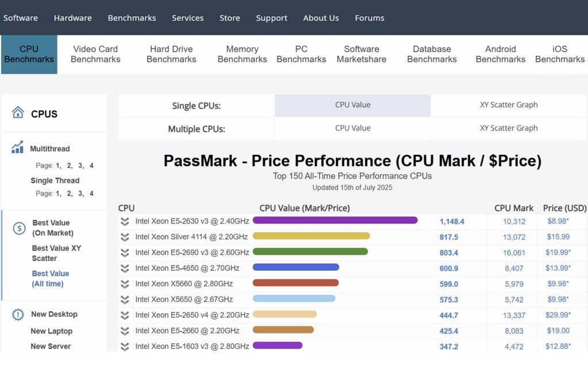This screenshot has height=368, width=588.
Task: Click Intel Xeon E5-2630 v3 CPU name
Action: 192,221
